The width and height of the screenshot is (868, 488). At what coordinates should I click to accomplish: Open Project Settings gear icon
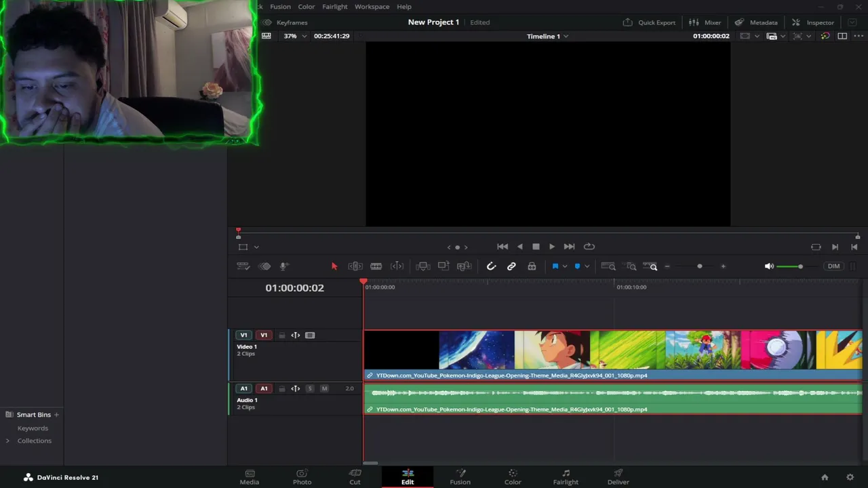click(x=850, y=477)
